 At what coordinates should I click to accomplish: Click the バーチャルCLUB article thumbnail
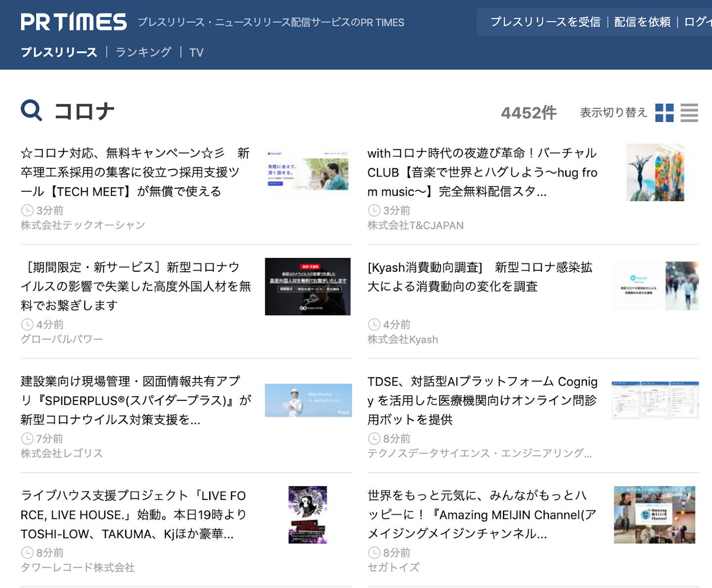[655, 172]
